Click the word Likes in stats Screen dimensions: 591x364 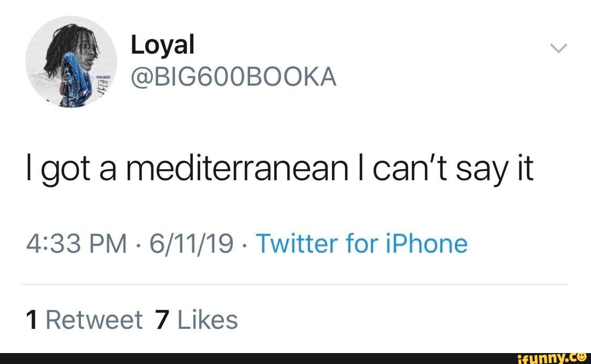pos(207,319)
